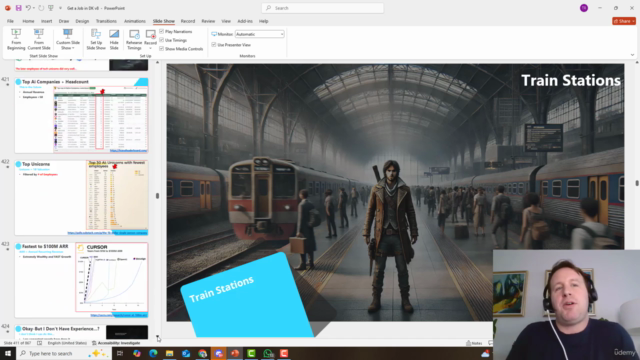Screen dimensions: 640x360
Task: Click the slide panel scroll up arrow
Action: point(158,62)
